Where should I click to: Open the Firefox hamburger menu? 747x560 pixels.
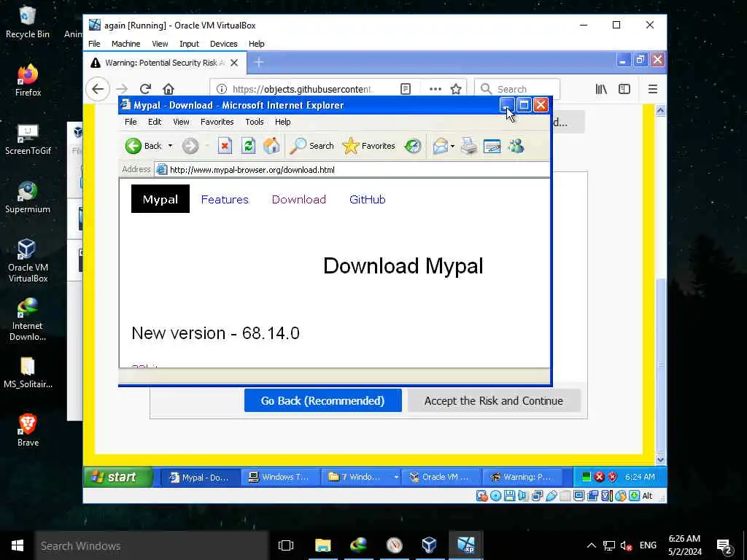pyautogui.click(x=653, y=89)
